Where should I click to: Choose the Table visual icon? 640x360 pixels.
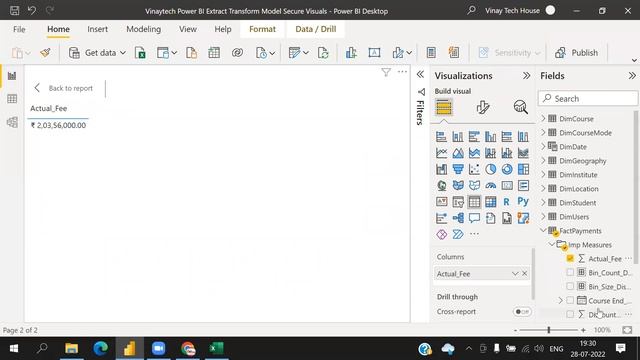(474, 202)
